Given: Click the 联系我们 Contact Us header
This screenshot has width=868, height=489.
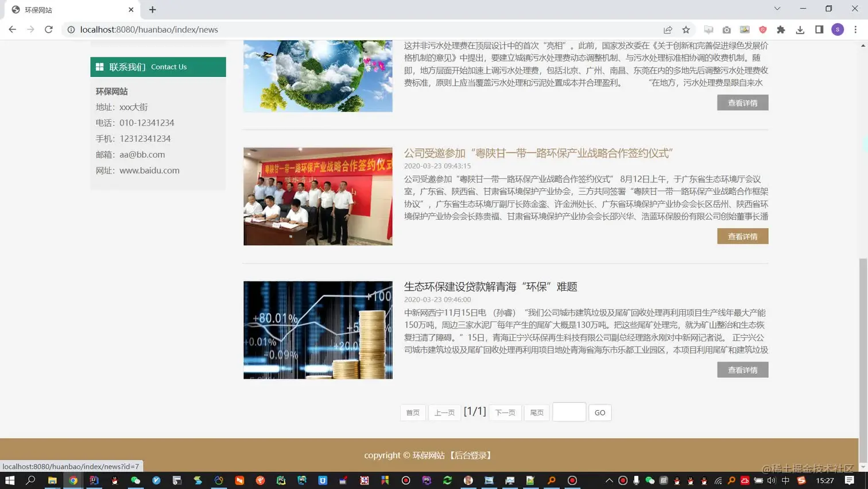Looking at the screenshot, I should click(158, 67).
